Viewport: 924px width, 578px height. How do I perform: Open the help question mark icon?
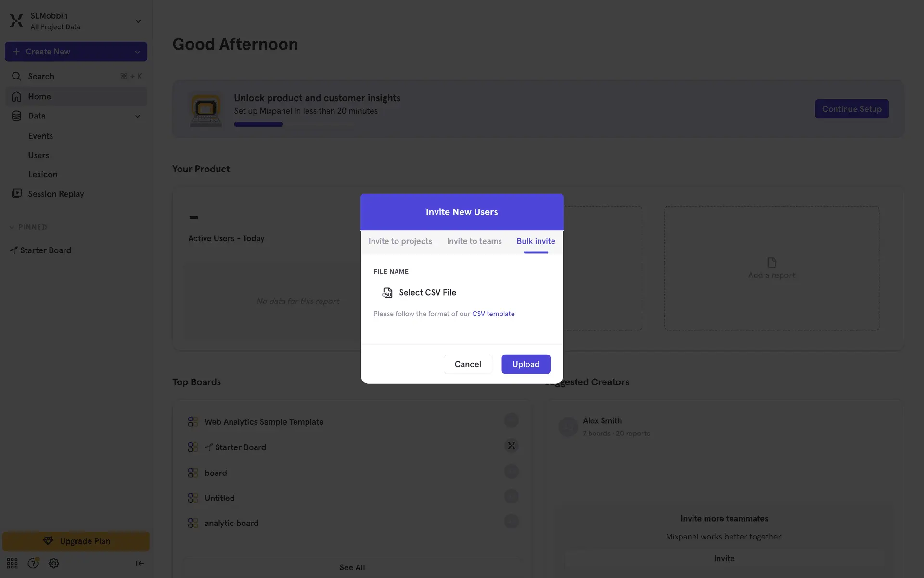pyautogui.click(x=33, y=563)
